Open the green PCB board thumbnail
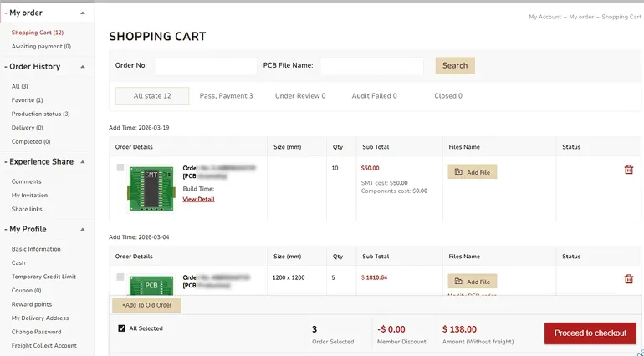Viewport: 644px width, 356px height. tap(151, 285)
